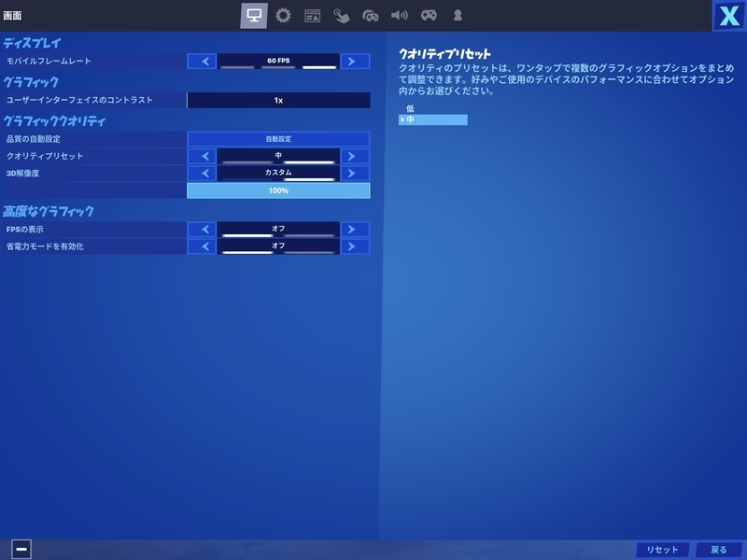Image resolution: width=747 pixels, height=560 pixels.
Task: Open the display (monitor) settings tab
Action: click(253, 15)
